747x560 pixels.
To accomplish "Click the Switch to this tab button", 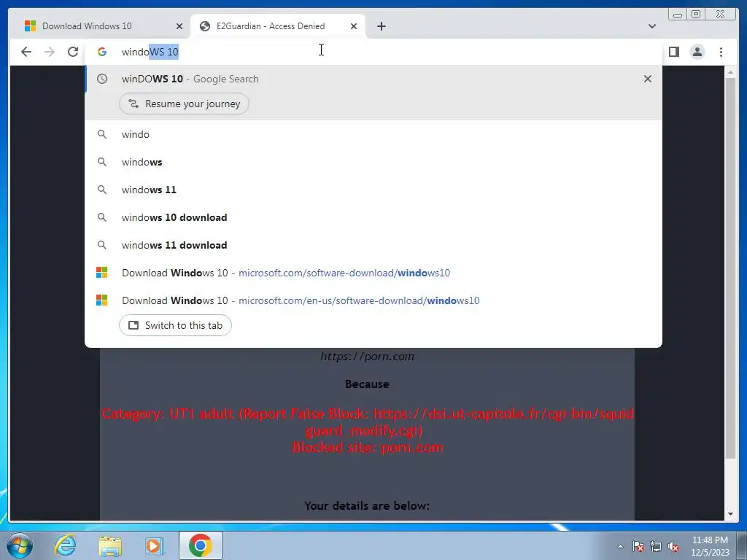I will (175, 325).
